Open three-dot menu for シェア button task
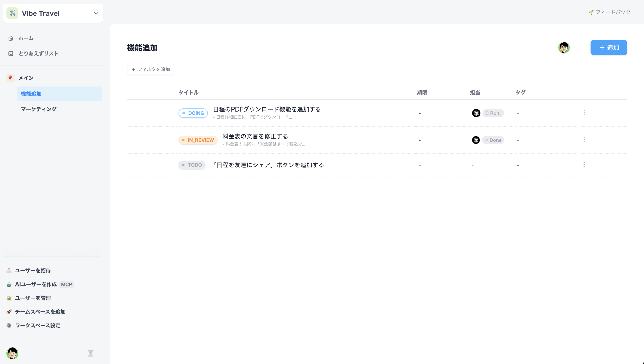The image size is (644, 364). [x=584, y=165]
